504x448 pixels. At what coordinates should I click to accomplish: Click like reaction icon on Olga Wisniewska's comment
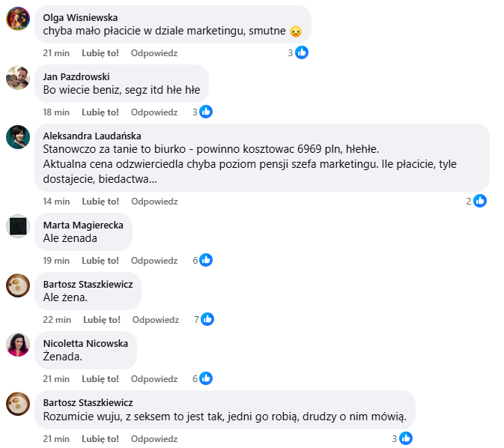[x=302, y=52]
